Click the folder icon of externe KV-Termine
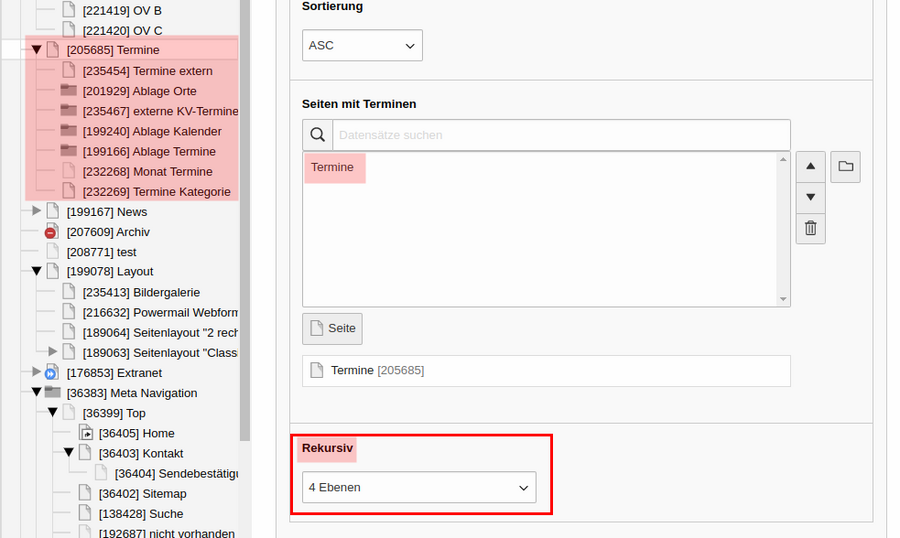The image size is (900, 538). click(x=69, y=110)
